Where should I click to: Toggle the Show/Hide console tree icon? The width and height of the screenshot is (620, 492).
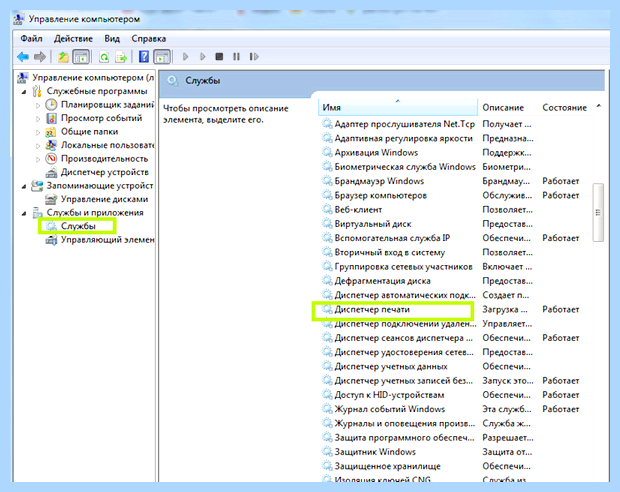pos(81,57)
